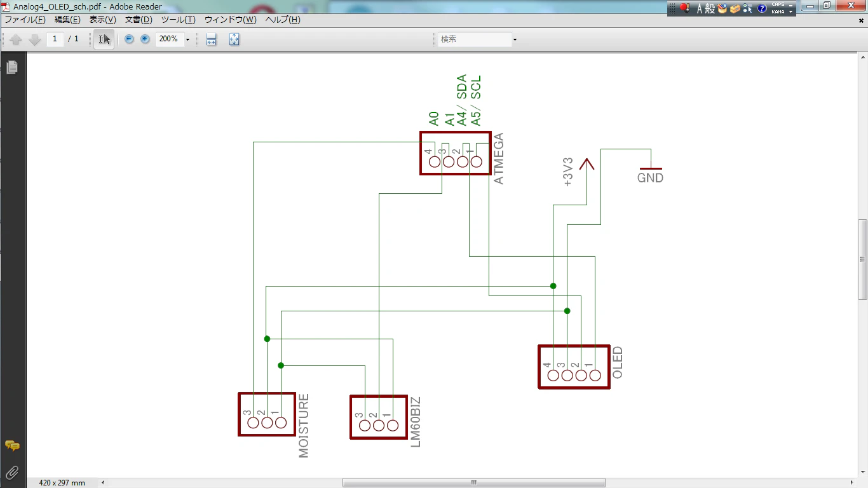The image size is (868, 488).
Task: Click the IME conversion mode '般' icon
Action: tap(710, 9)
